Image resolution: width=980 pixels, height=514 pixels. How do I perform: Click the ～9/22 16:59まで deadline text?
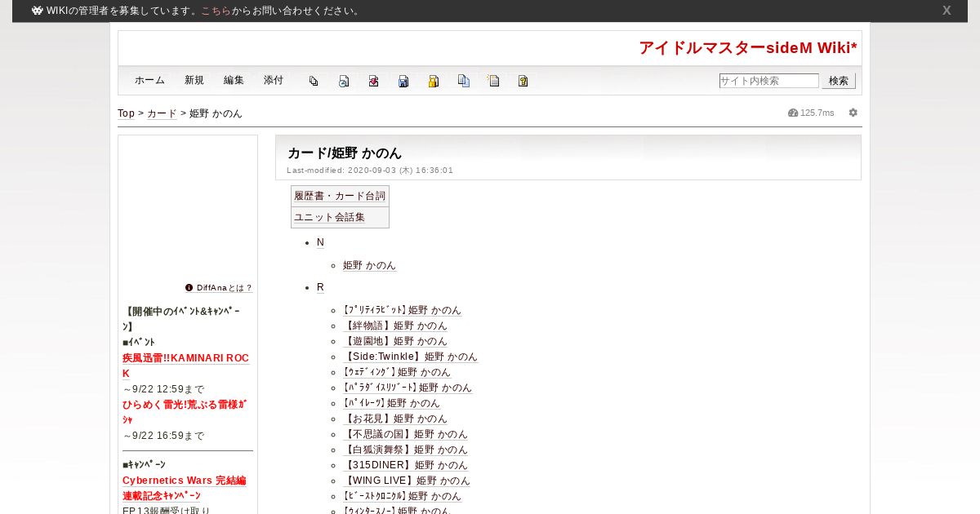click(163, 436)
